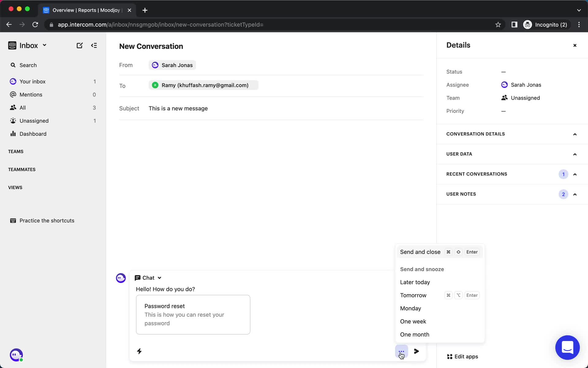This screenshot has height=368, width=588.
Task: Click on Unassigned team assignment field
Action: point(525,98)
